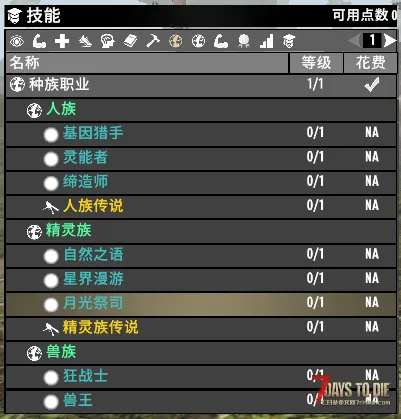Go to next page with right arrow
This screenshot has width=401, height=419.
(390, 41)
